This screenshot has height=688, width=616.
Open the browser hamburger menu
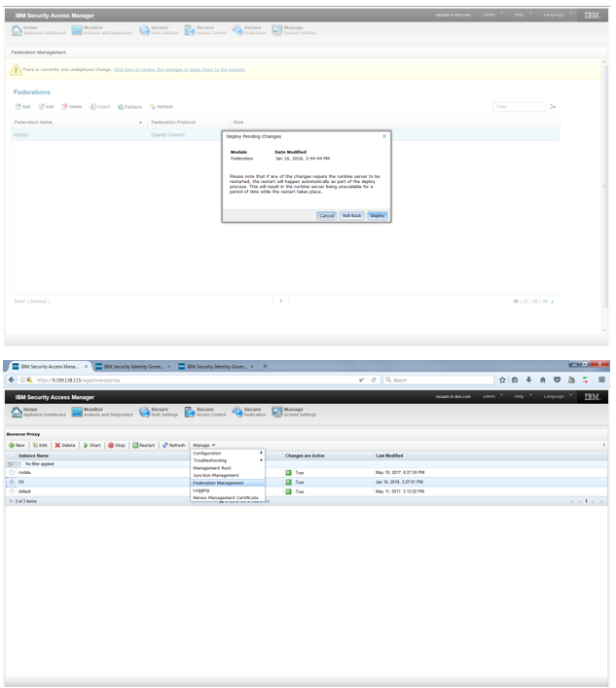coord(602,380)
